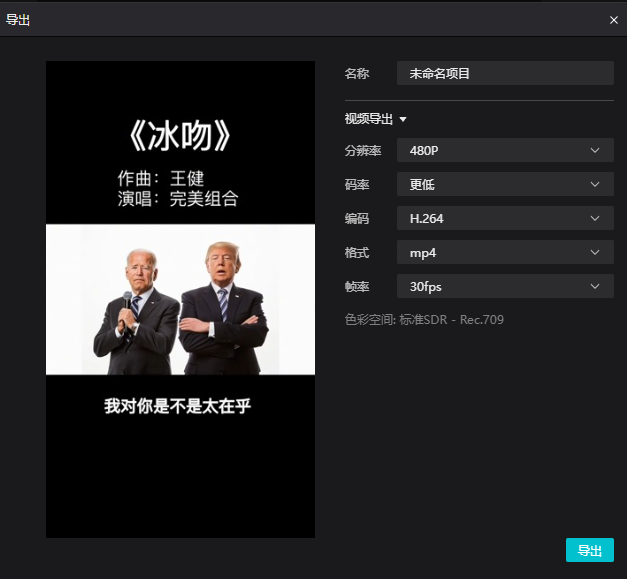Click the chevron arrow in the 30fps field
The height and width of the screenshot is (579, 627).
(x=595, y=287)
